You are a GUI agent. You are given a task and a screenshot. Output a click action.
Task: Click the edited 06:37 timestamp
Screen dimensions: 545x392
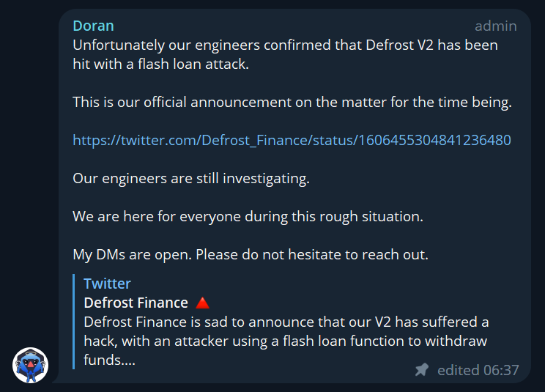click(478, 370)
